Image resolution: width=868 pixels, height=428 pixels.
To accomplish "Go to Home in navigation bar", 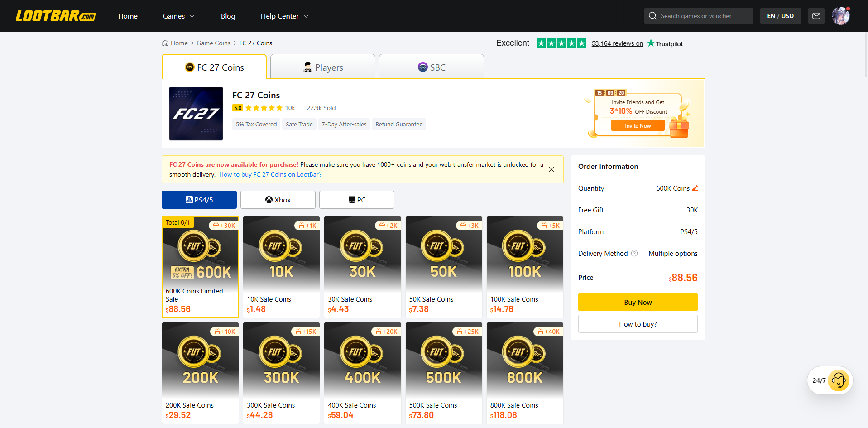I will click(128, 16).
